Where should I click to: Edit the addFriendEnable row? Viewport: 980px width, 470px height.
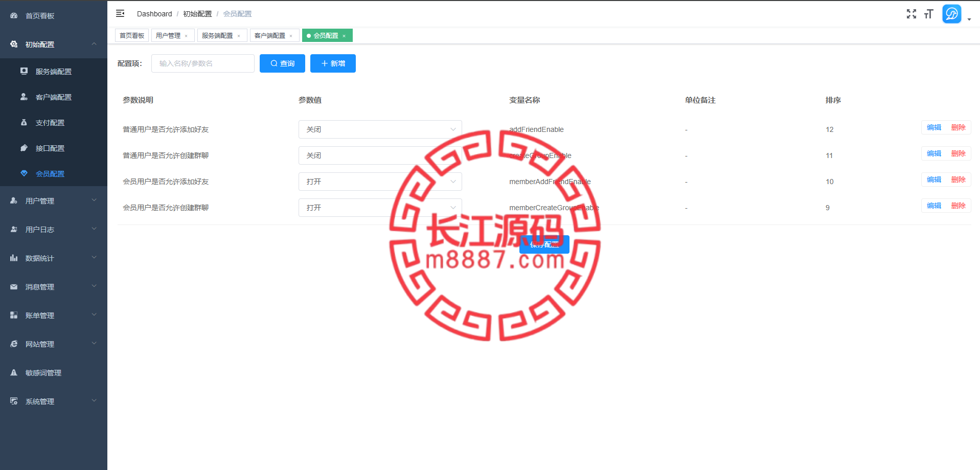click(934, 127)
